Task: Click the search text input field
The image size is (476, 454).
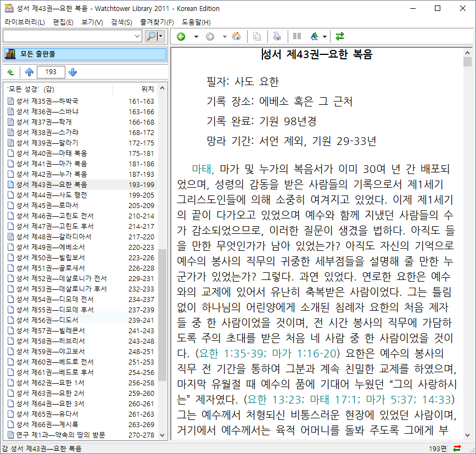Action: tap(68, 36)
